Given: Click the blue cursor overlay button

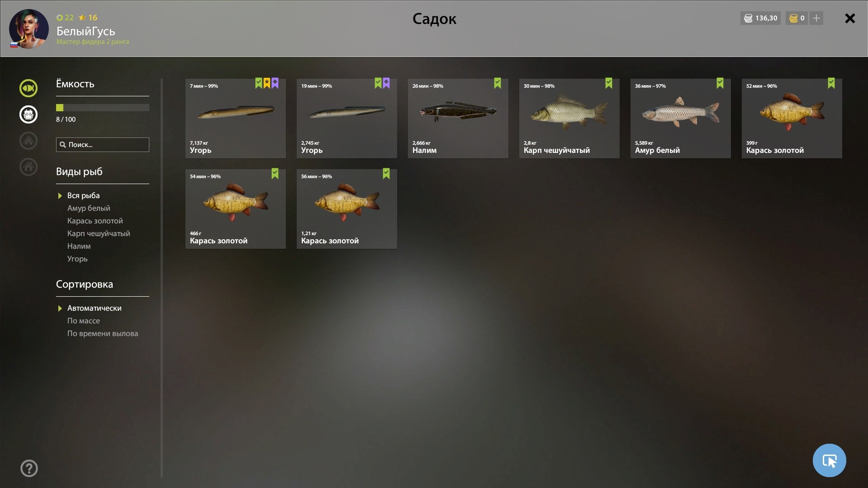Looking at the screenshot, I should point(830,460).
